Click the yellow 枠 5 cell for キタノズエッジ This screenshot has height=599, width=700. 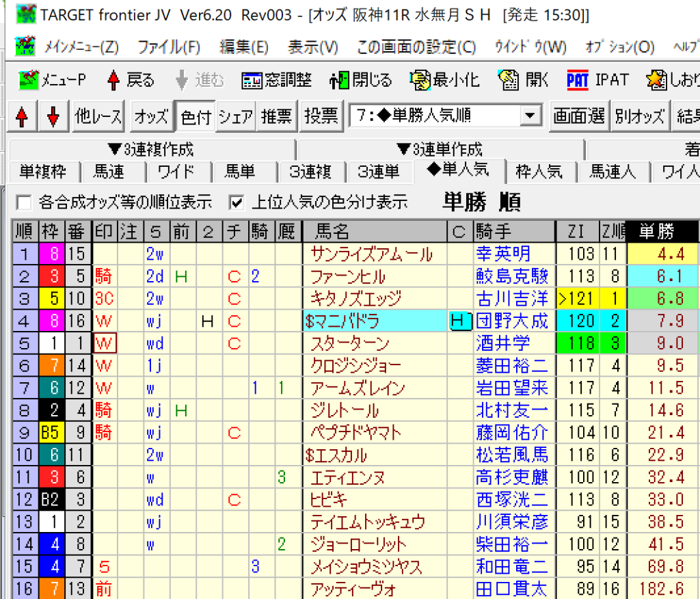pyautogui.click(x=52, y=298)
